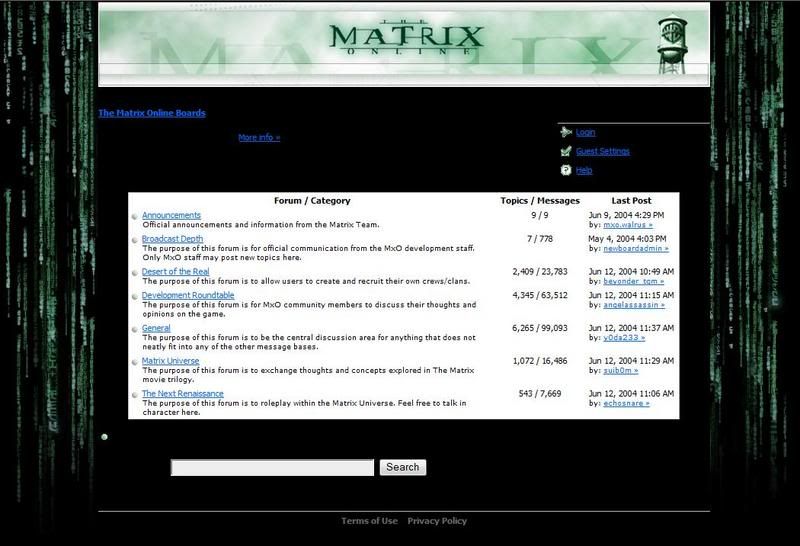Click the Jun 12, 2004 11:15 AM date

click(631, 295)
